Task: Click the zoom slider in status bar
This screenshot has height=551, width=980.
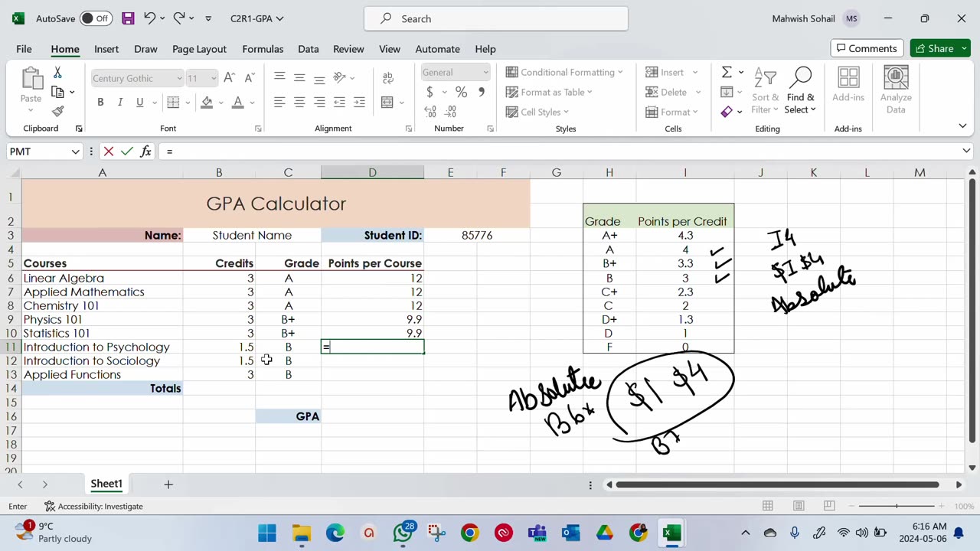Action: point(897,506)
